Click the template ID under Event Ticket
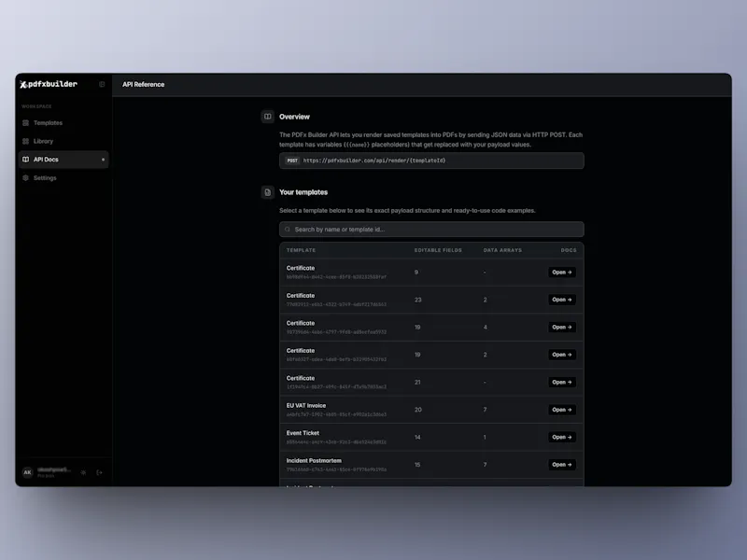 (336, 442)
